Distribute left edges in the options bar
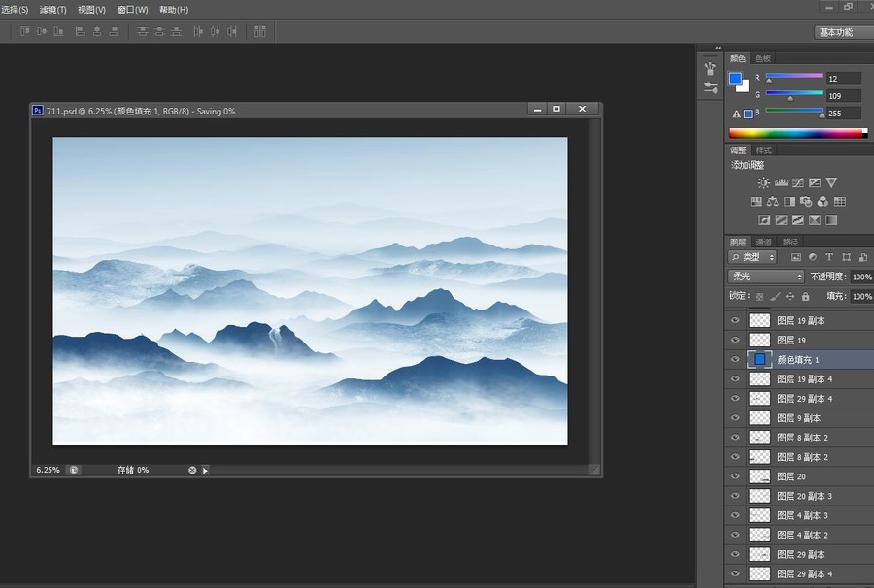874x588 pixels. click(x=198, y=32)
